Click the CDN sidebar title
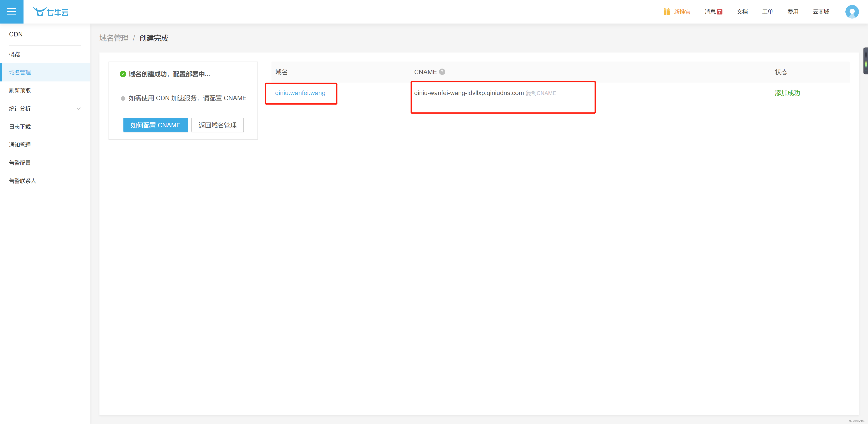 (16, 34)
